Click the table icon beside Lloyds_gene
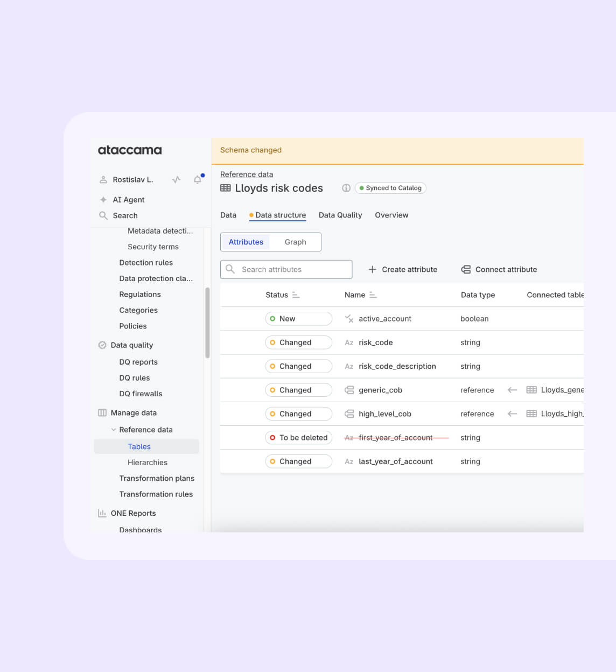Viewport: 616px width, 672px height. click(531, 390)
